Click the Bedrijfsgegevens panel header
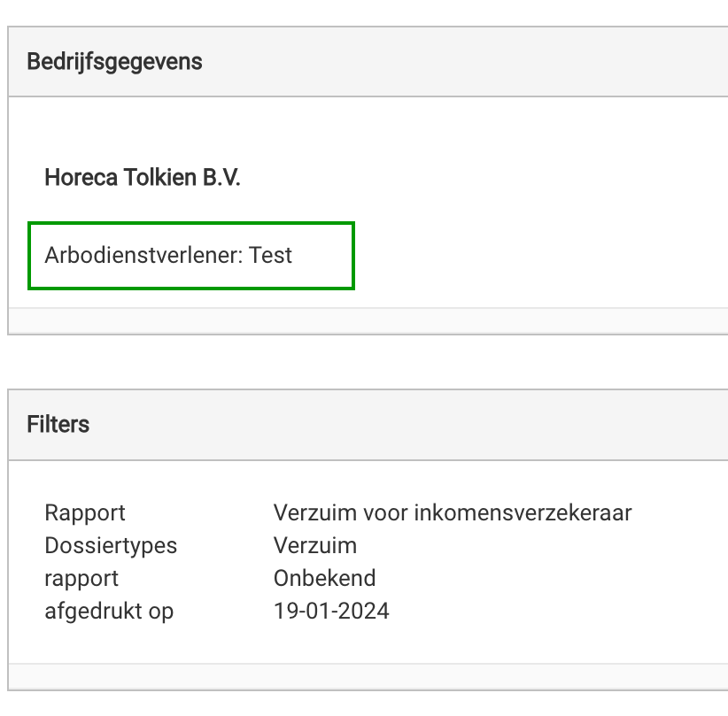Viewport: 728px width, 716px height. coord(368,62)
